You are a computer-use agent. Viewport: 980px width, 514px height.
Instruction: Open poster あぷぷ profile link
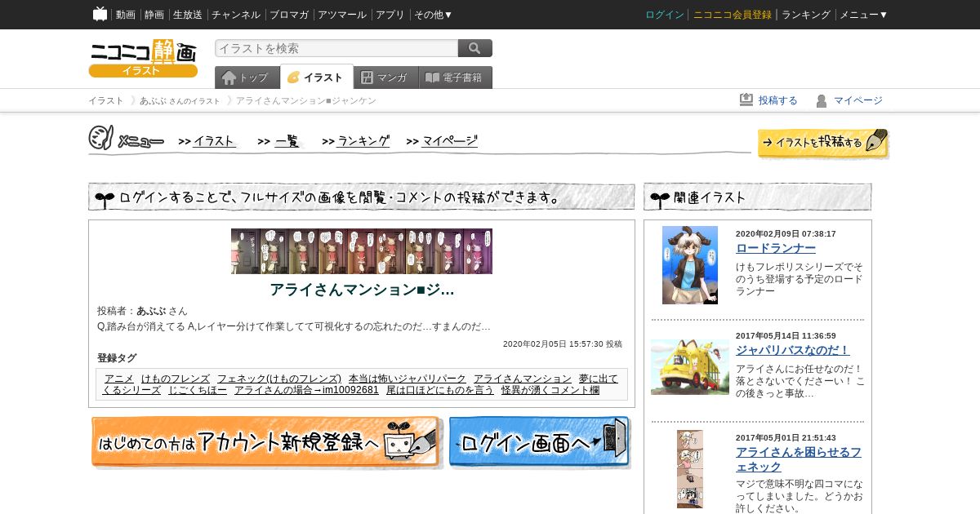coord(151,311)
